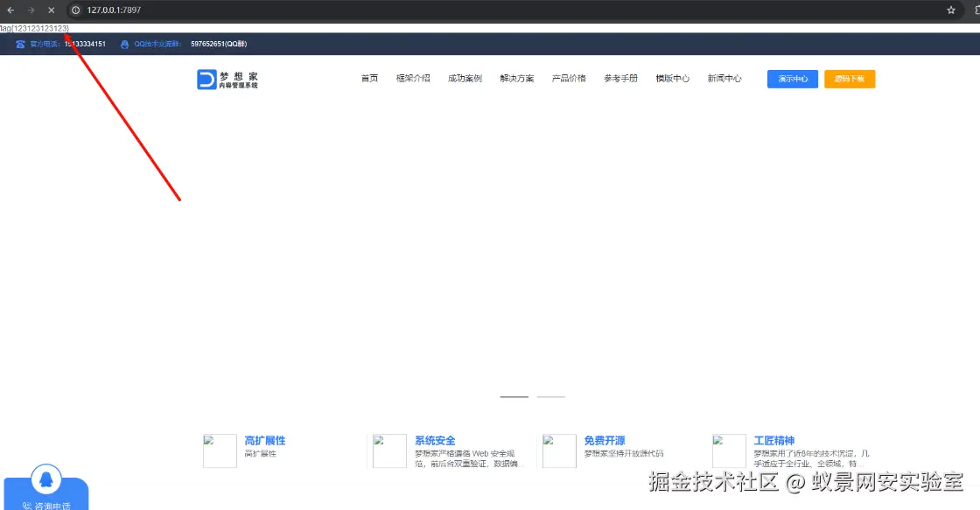Click the blue 演示中心 button

[x=793, y=80]
